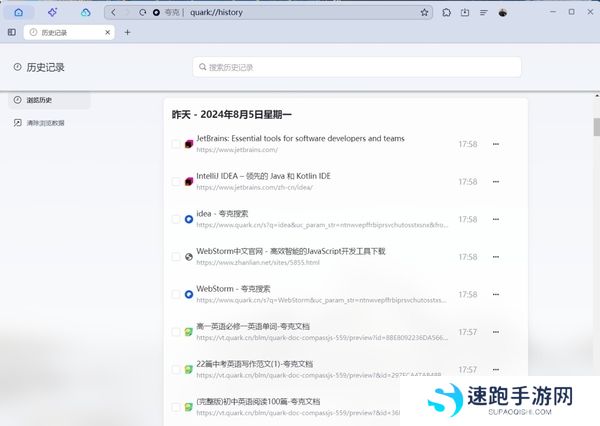Open more options for IntelliJ IDEA entry
This screenshot has width=600, height=426.
[x=496, y=181]
